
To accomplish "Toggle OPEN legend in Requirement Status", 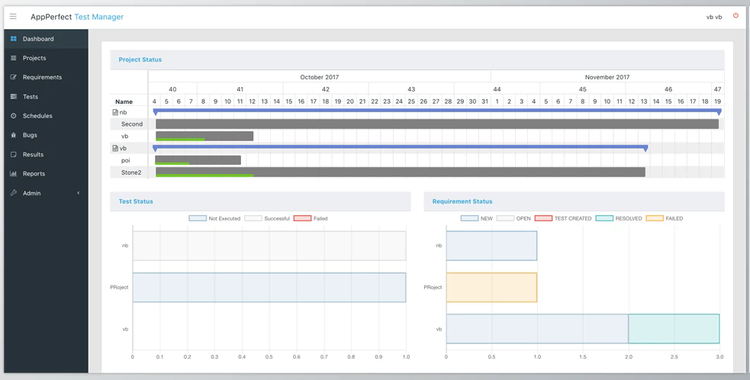I will coord(514,218).
